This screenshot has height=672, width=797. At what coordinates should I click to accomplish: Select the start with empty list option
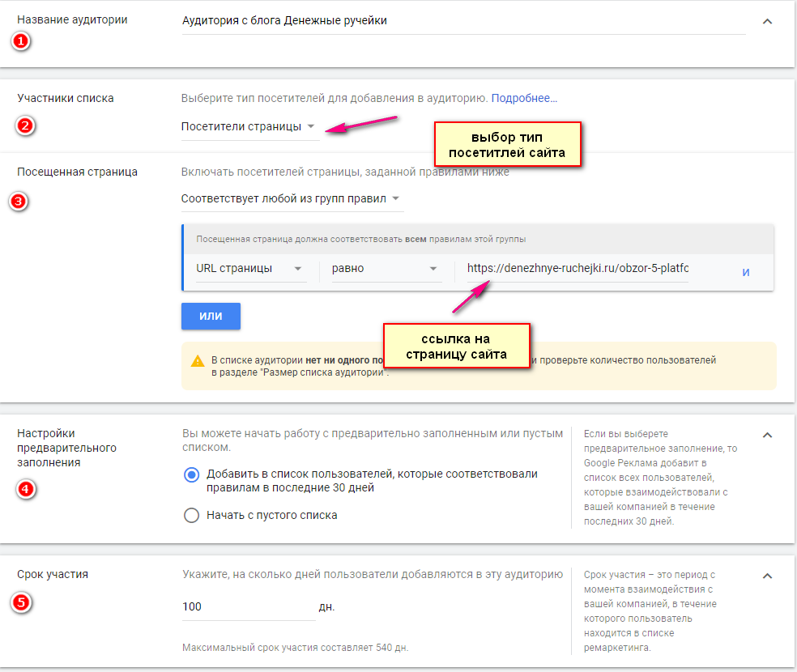pos(192,515)
